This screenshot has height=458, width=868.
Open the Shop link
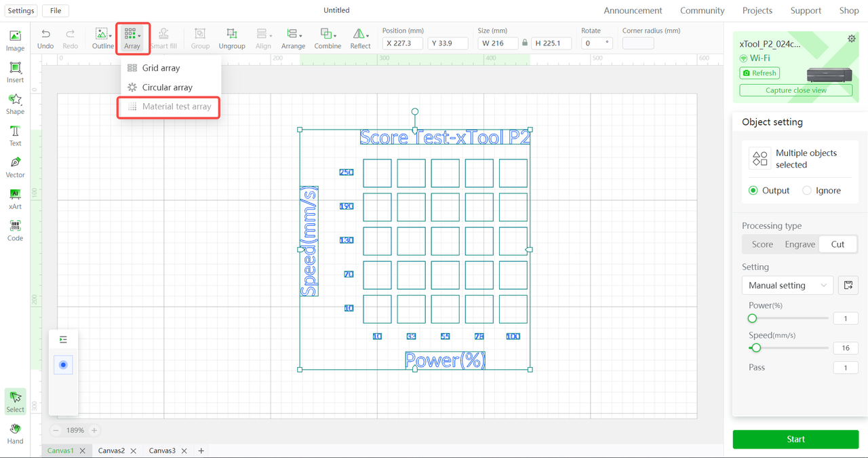coord(849,11)
